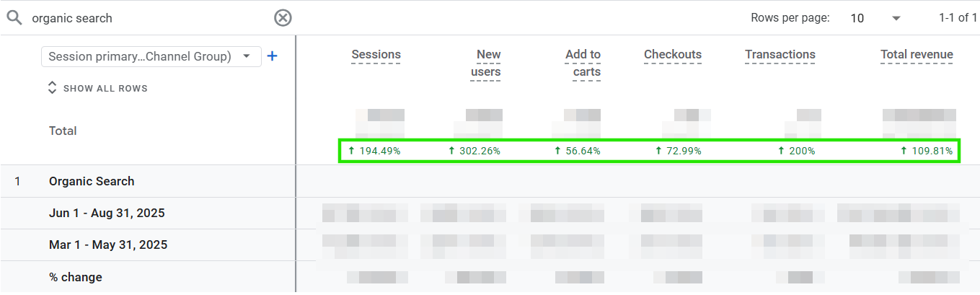Add a secondary dimension with plus icon
Image resolution: width=980 pixels, height=295 pixels.
click(272, 56)
